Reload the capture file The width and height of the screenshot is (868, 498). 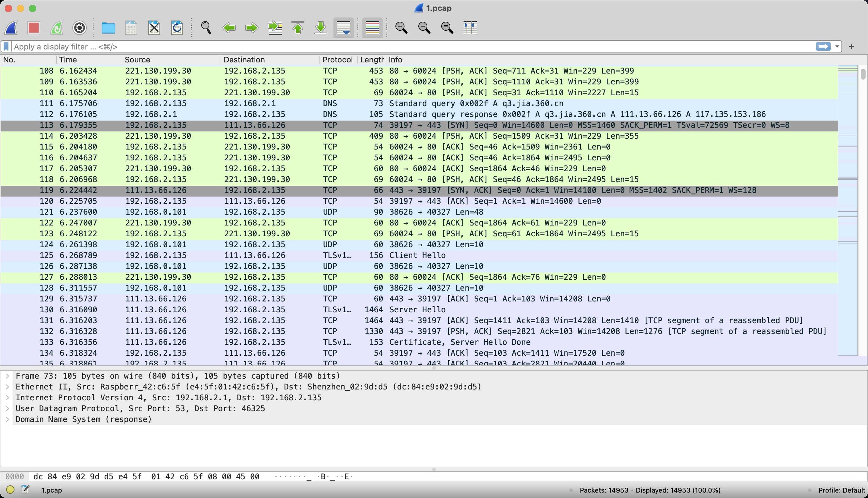pos(177,28)
